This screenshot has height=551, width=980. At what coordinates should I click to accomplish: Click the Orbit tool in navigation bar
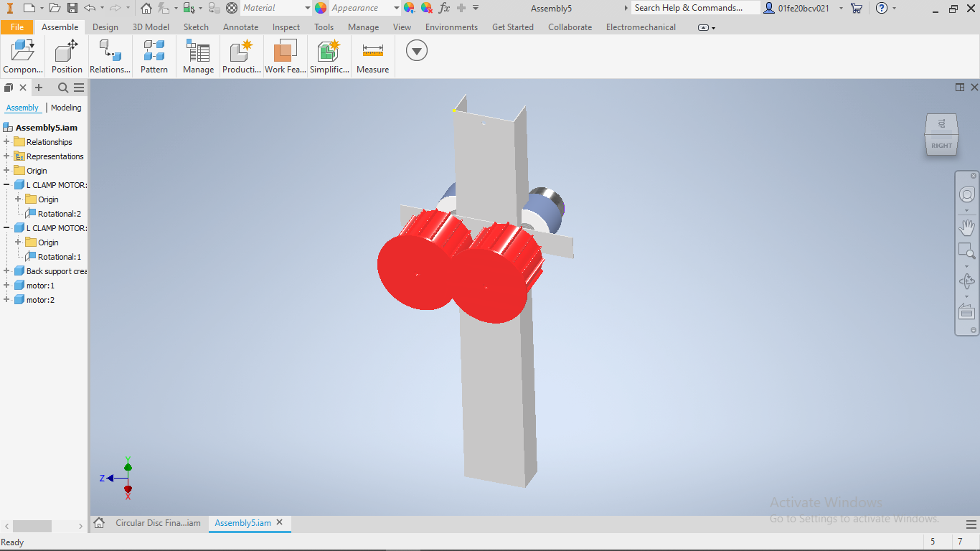click(967, 281)
